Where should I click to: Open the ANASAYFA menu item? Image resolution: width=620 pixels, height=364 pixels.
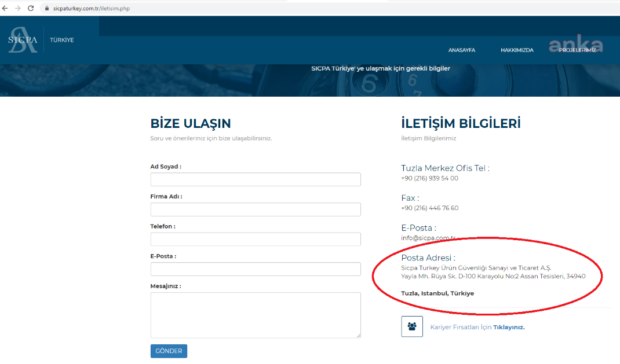click(461, 50)
